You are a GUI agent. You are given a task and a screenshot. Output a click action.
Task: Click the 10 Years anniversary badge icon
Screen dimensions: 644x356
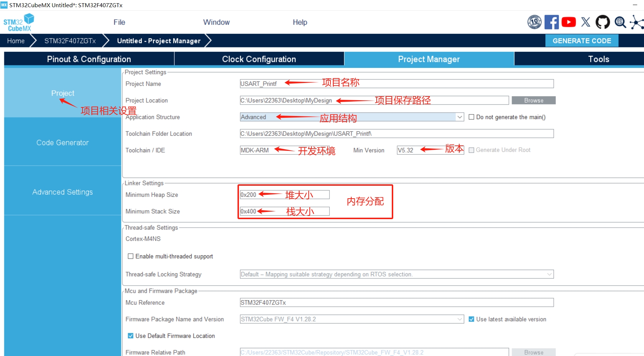534,22
